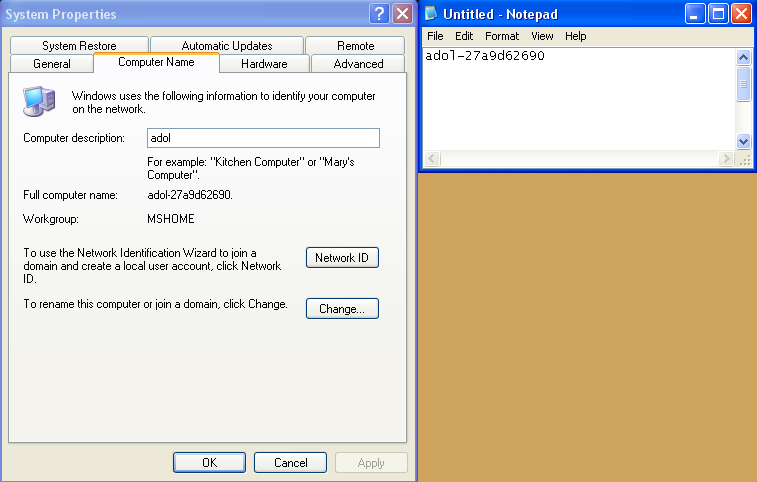
Task: Minimize the Notepad window
Action: pos(695,14)
